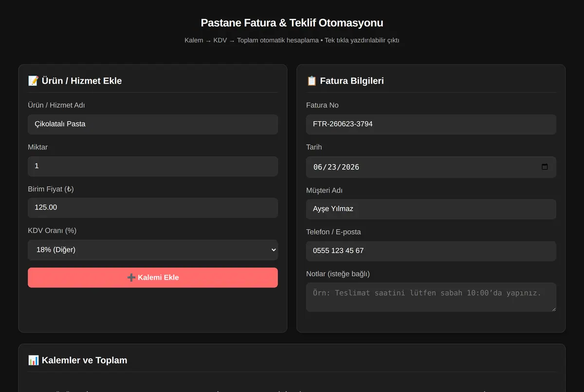Click the Miktar input field
Viewport: 584px width, 392px height.
153,166
